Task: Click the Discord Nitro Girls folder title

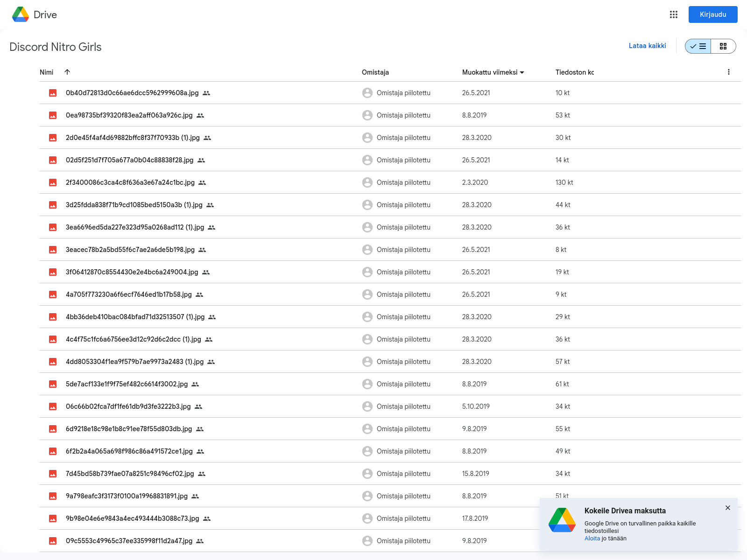Action: (x=56, y=47)
